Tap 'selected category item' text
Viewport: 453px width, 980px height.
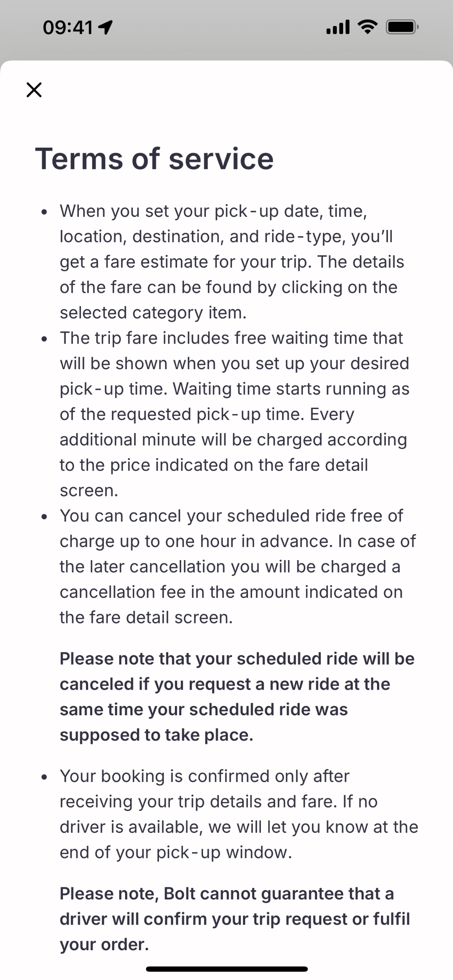[153, 313]
